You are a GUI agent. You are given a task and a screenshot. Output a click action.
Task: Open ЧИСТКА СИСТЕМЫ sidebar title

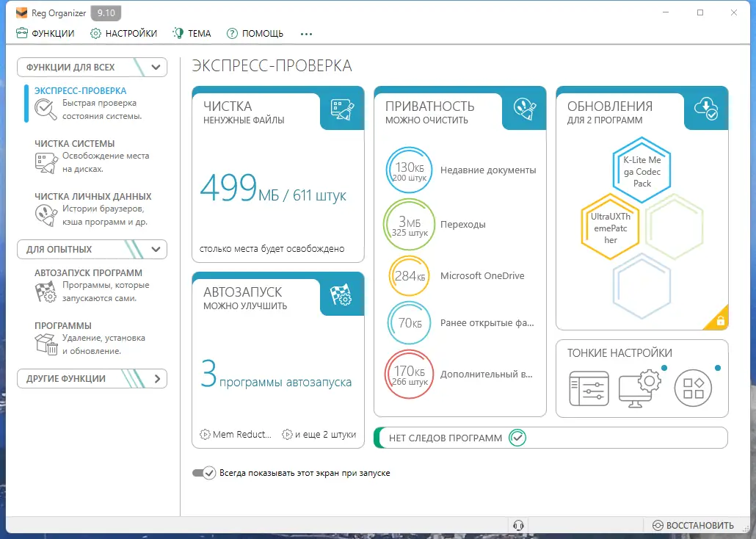pos(75,144)
